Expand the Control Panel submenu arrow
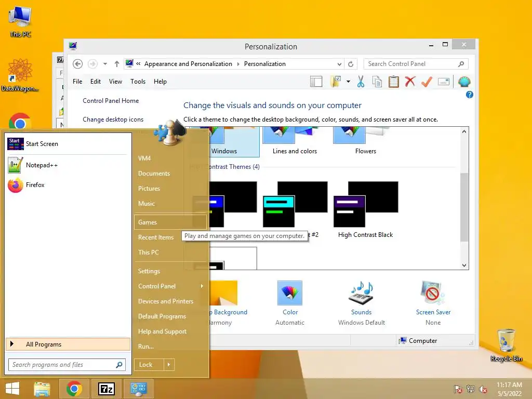 [202, 286]
